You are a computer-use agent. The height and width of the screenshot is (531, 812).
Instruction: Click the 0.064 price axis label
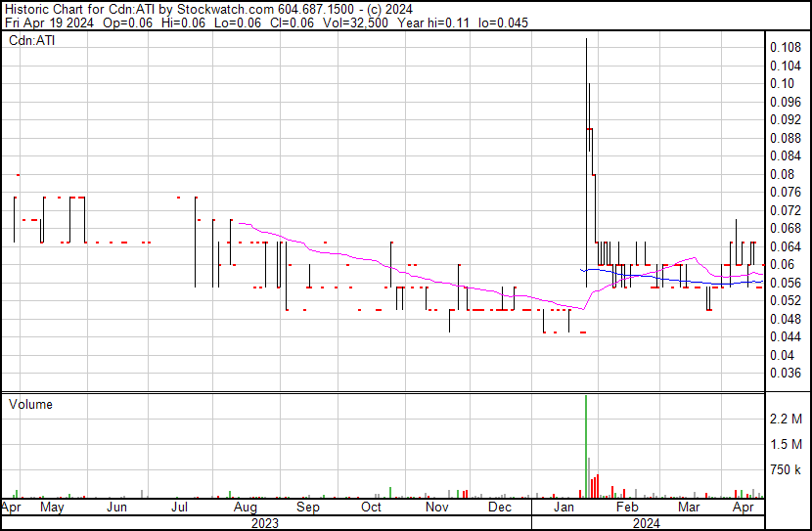[x=785, y=246]
